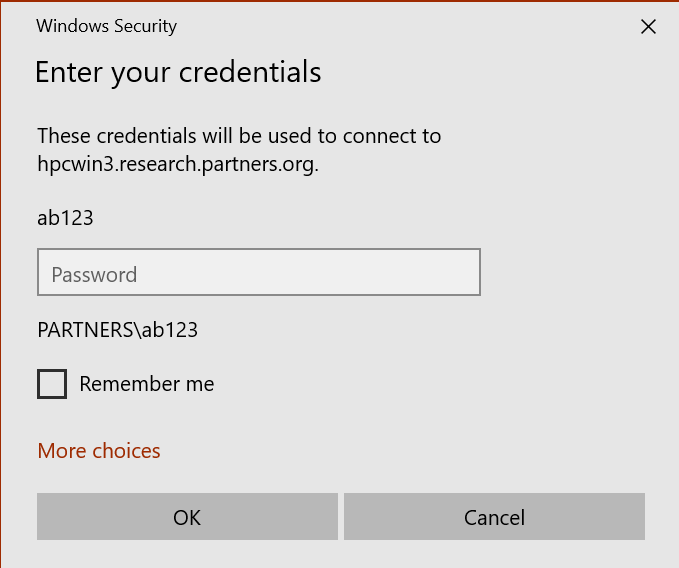The height and width of the screenshot is (568, 679).
Task: Click the Windows Security title text
Action: (x=107, y=26)
